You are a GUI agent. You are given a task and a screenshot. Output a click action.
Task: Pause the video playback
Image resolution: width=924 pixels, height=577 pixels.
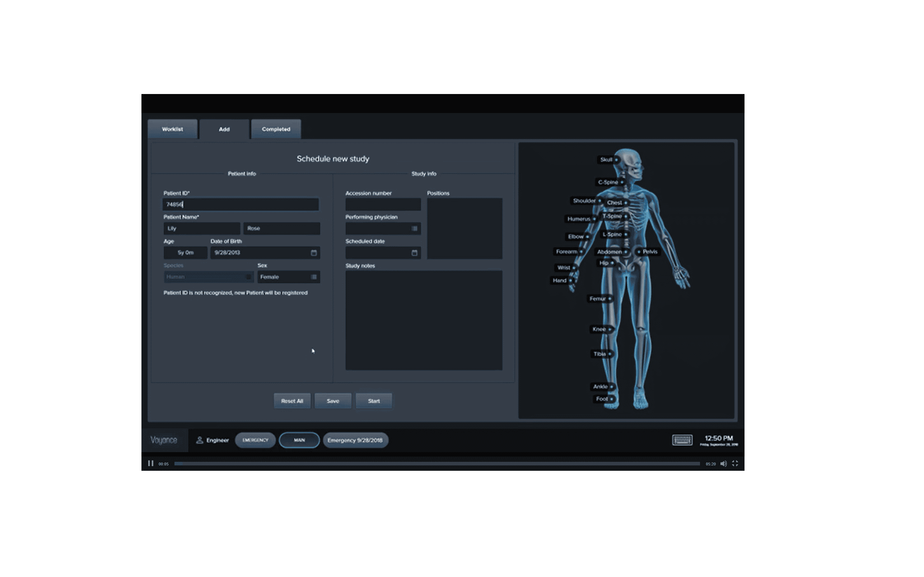(x=150, y=463)
